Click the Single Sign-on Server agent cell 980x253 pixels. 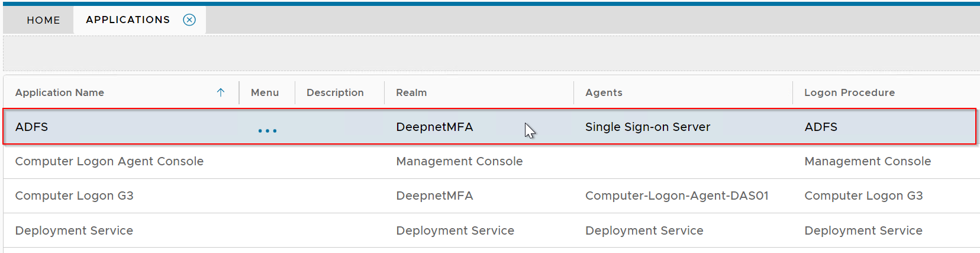(647, 127)
